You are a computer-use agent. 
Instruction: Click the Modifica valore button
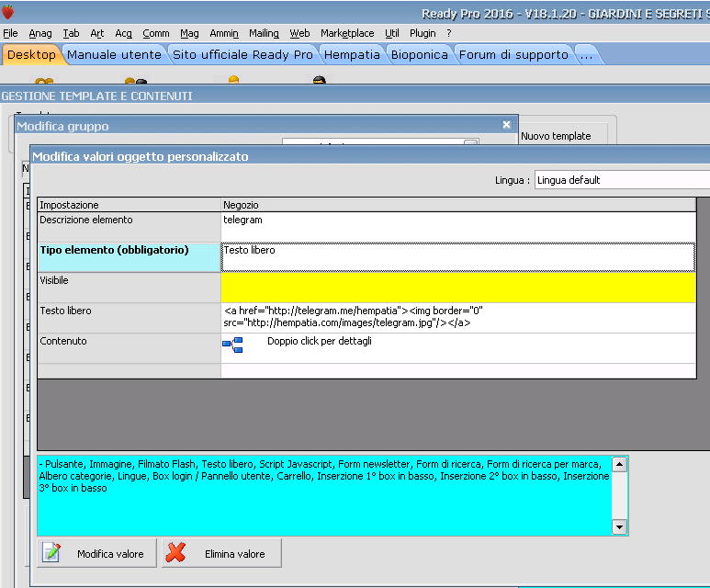tap(96, 553)
